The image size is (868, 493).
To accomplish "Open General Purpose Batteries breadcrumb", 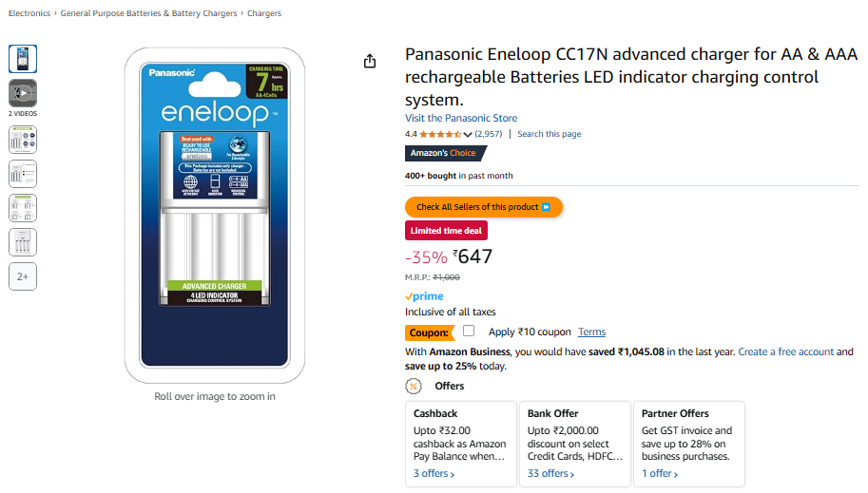I will coord(149,13).
